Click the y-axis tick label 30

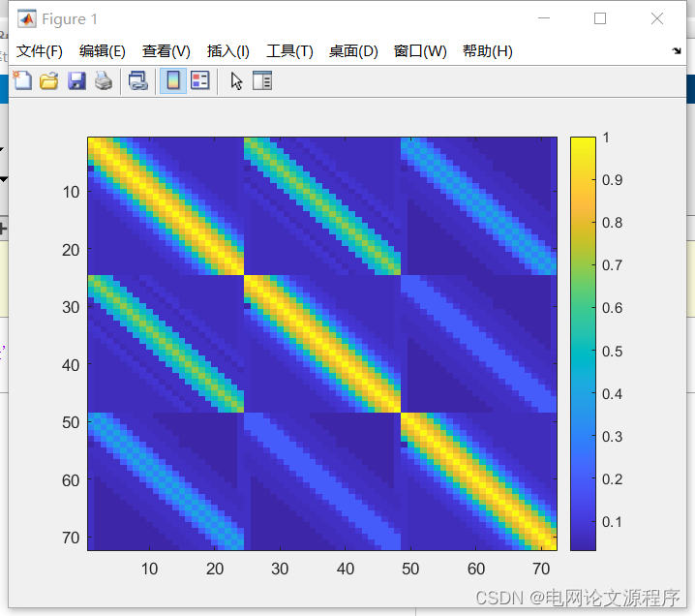[x=71, y=307]
